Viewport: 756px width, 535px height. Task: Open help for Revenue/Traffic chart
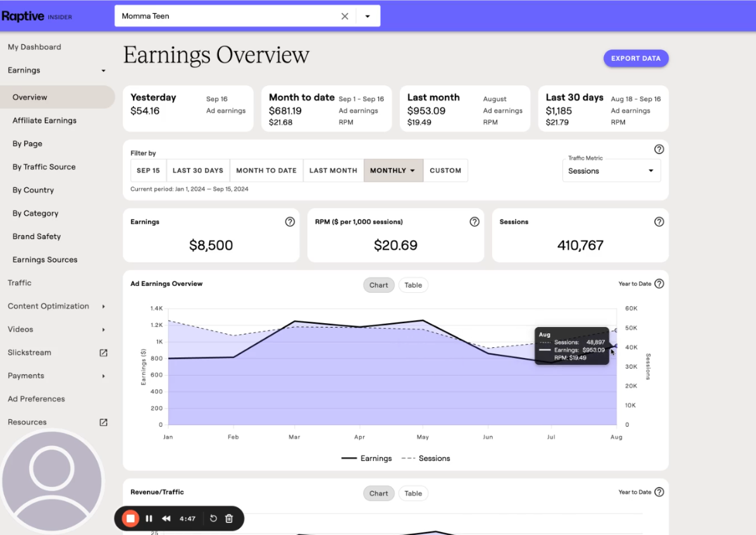click(x=659, y=492)
